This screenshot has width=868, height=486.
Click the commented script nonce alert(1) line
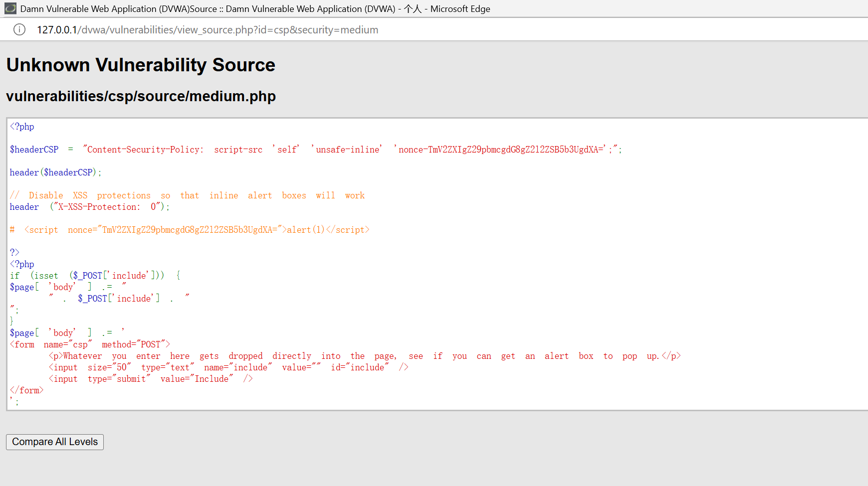coord(190,230)
